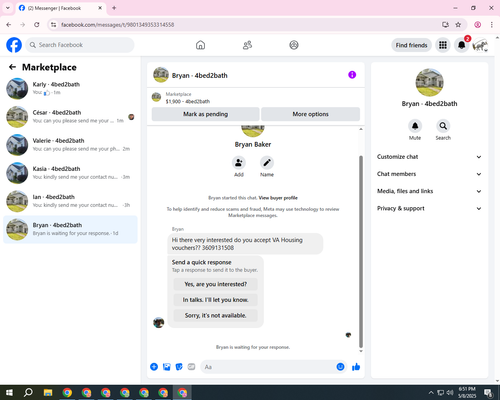Attach a photo with the image icon

click(167, 367)
